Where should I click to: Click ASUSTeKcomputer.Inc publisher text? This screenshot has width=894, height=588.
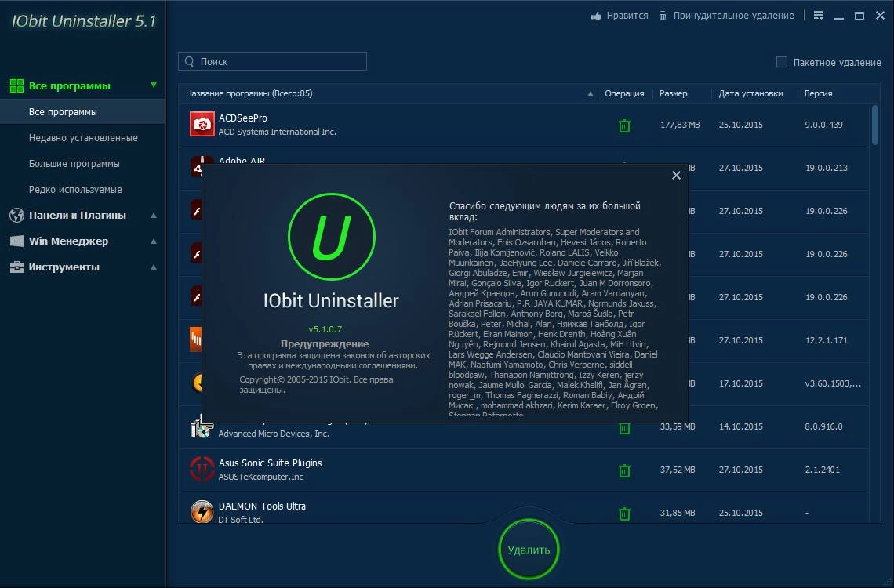(260, 477)
